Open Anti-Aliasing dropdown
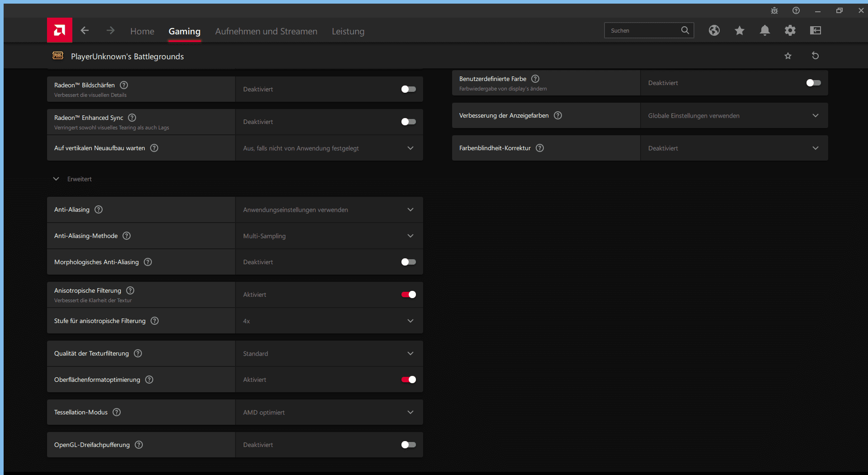Image resolution: width=868 pixels, height=475 pixels. [x=329, y=209]
